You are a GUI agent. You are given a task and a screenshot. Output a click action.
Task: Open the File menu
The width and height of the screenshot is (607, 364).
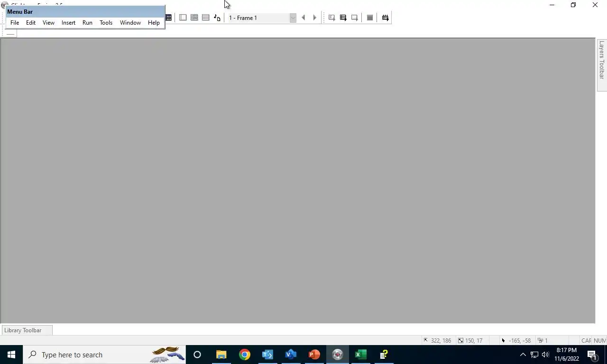15,23
